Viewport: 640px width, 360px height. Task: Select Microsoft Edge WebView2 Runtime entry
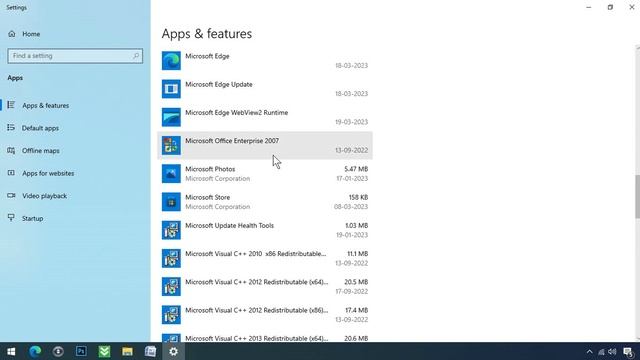pyautogui.click(x=264, y=117)
